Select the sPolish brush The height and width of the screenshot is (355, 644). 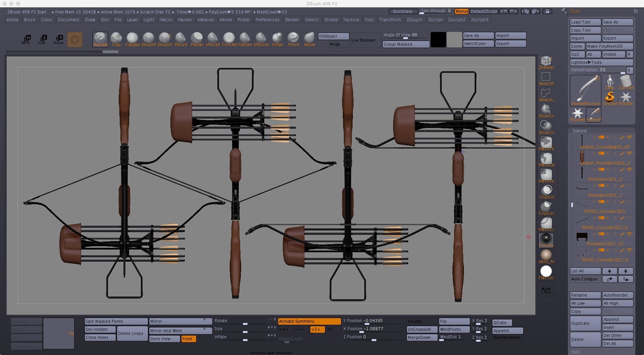[x=213, y=40]
